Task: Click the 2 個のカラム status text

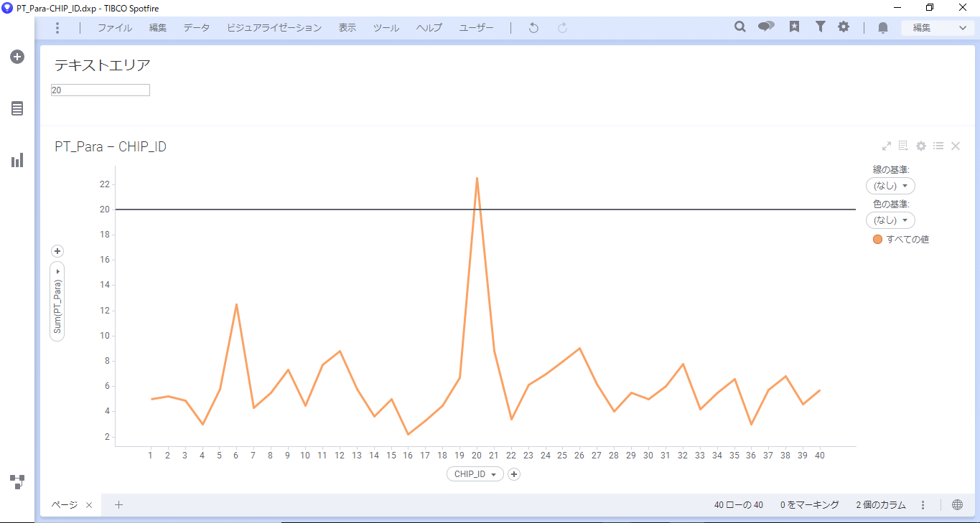Action: (881, 505)
